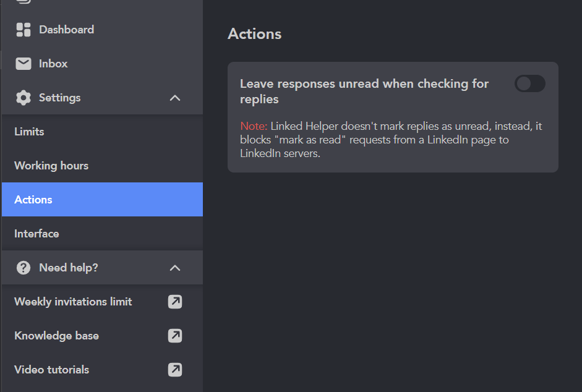The width and height of the screenshot is (582, 392).
Task: Open the Limits settings page
Action: click(x=102, y=132)
